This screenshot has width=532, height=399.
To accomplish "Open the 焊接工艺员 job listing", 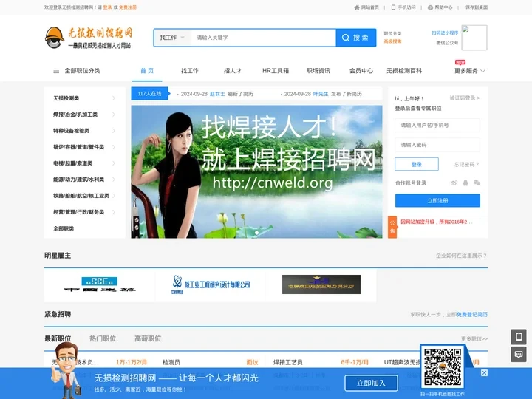I will click(287, 362).
